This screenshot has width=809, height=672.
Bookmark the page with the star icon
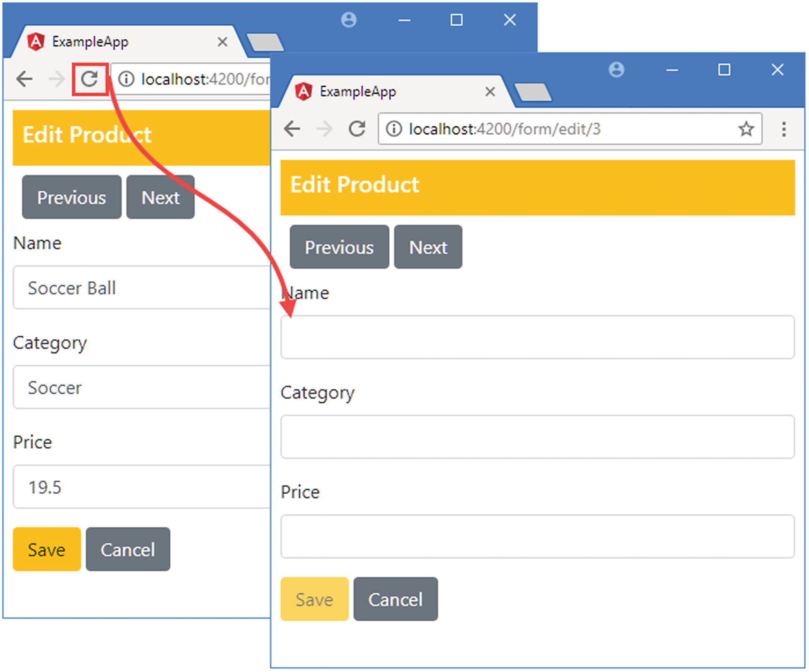click(x=746, y=129)
